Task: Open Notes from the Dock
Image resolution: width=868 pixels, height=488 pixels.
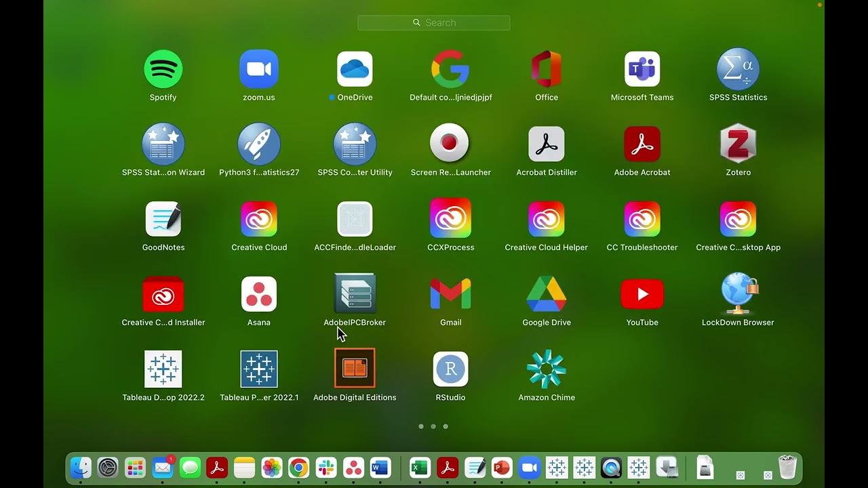Action: click(x=244, y=468)
